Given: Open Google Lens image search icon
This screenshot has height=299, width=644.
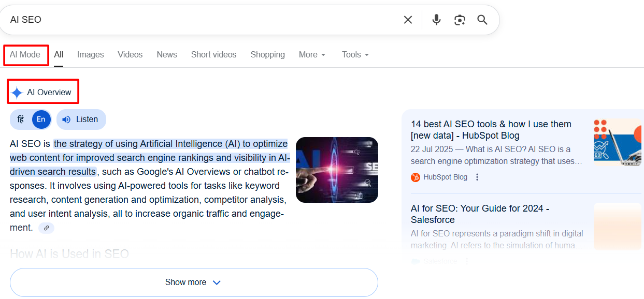Looking at the screenshot, I should 460,20.
